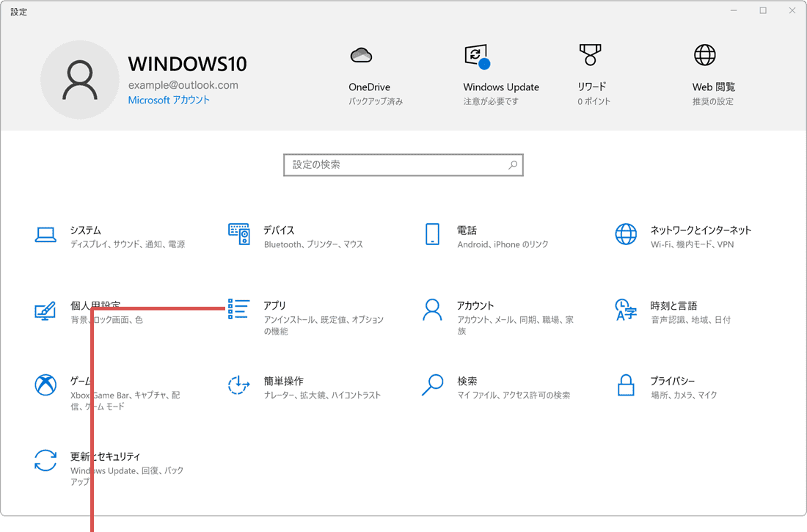
Task: Click the Bluetooth、プリンター、マウス description
Action: (x=313, y=244)
